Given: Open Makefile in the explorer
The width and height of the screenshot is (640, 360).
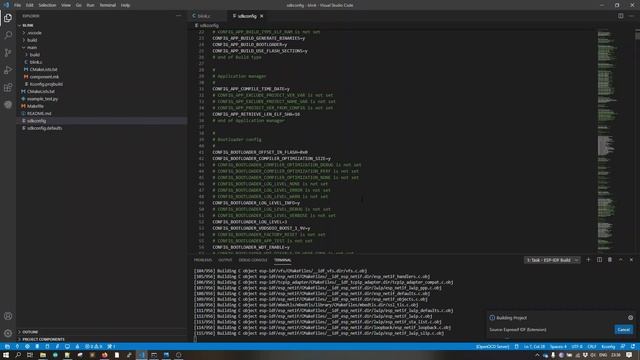Looking at the screenshot, I should 102,106.
